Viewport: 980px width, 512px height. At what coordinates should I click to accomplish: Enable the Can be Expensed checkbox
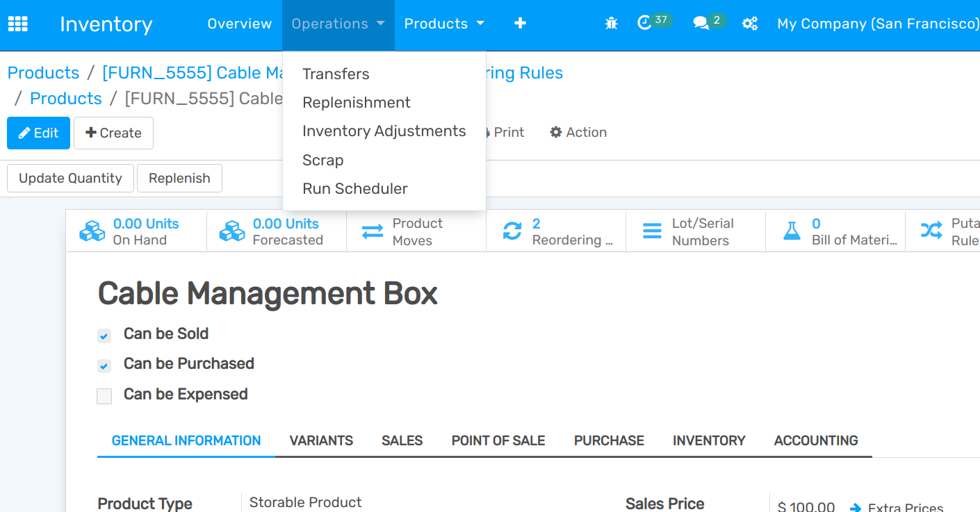pos(104,396)
